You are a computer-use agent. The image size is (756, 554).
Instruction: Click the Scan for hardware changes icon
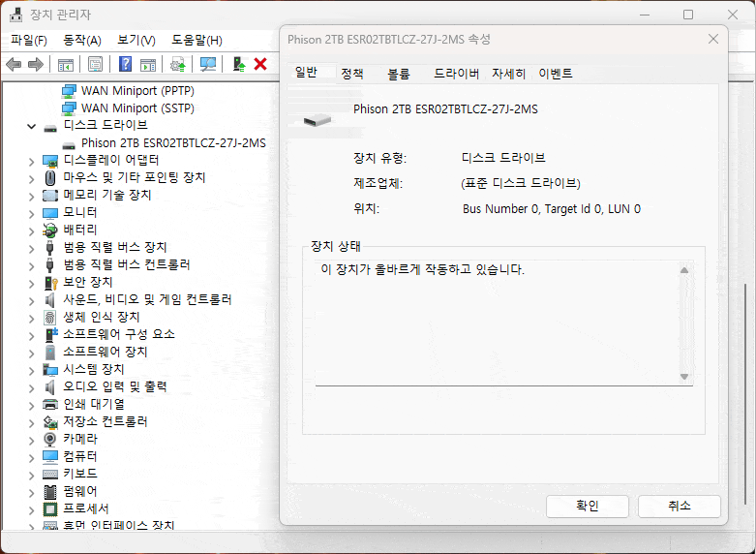(207, 64)
